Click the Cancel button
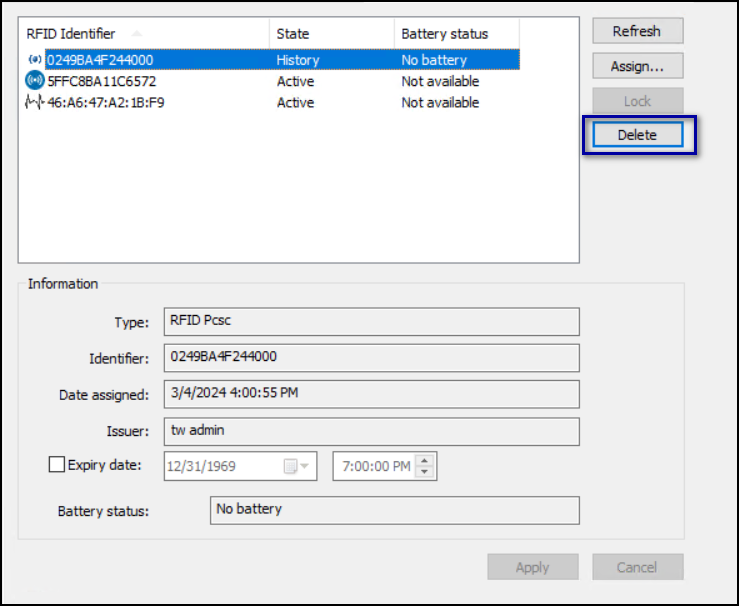The image size is (739, 606). tap(638, 567)
